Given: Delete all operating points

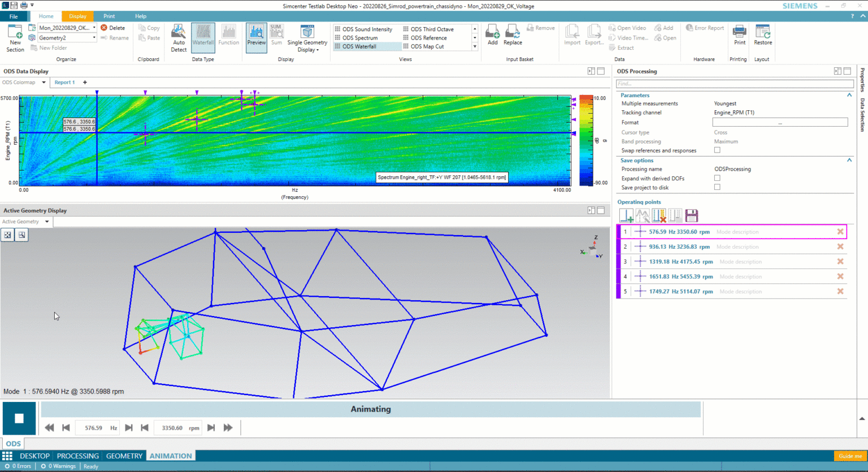Looking at the screenshot, I should click(x=658, y=215).
